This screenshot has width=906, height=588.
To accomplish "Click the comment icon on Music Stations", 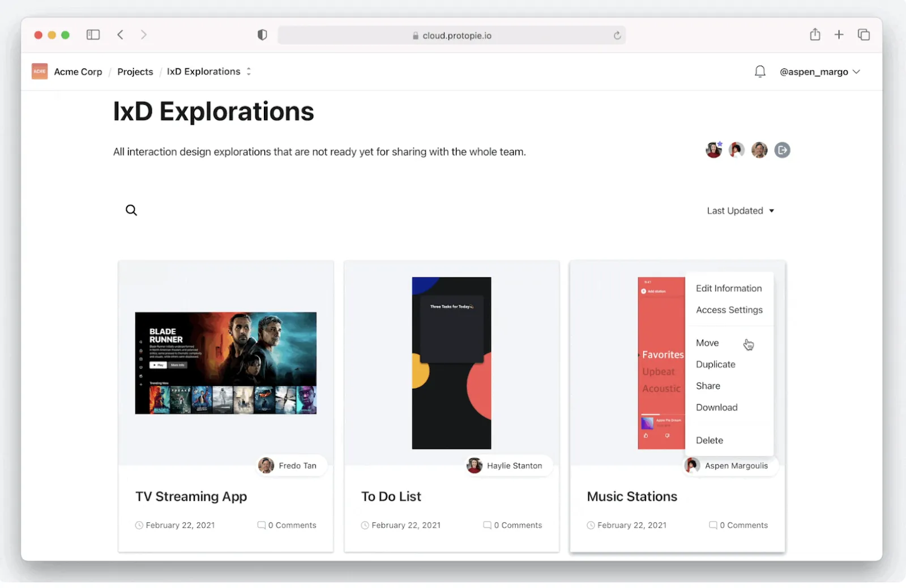I will tap(713, 525).
